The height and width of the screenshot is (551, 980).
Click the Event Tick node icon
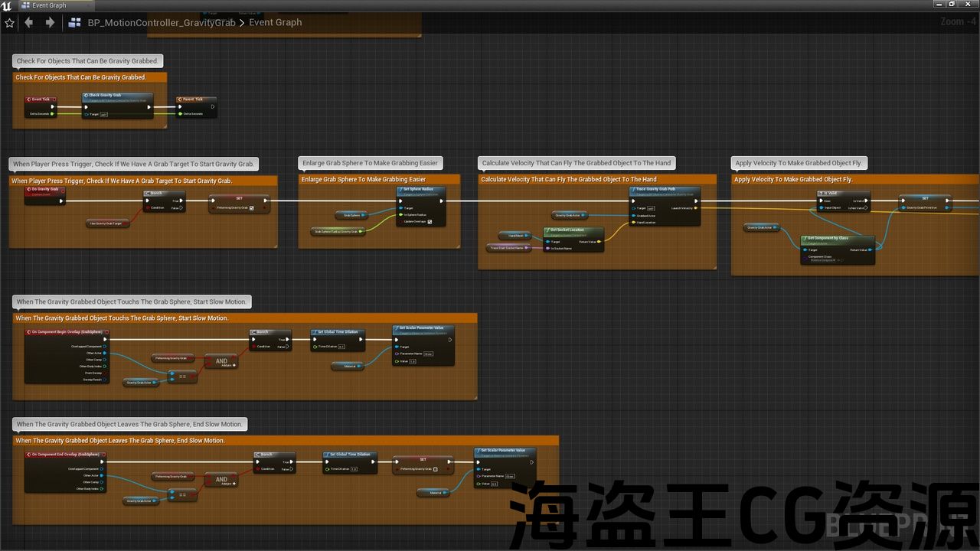pyautogui.click(x=28, y=99)
